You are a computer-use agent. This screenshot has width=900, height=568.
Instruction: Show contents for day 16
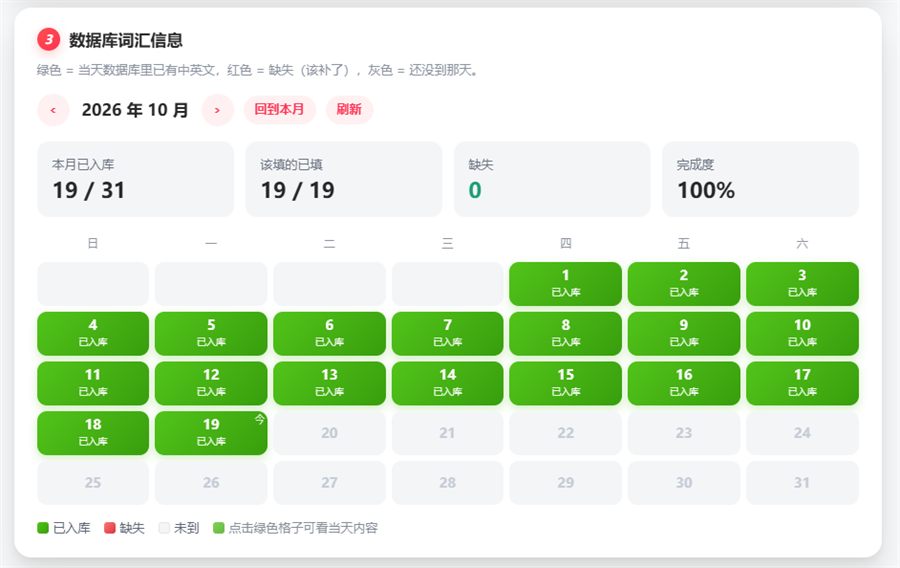pyautogui.click(x=684, y=383)
